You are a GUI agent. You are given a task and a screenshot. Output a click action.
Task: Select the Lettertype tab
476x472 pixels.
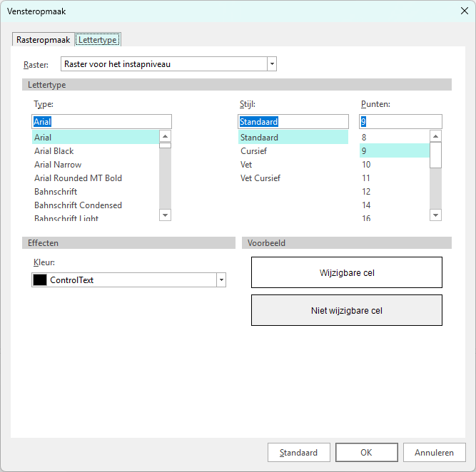click(98, 40)
